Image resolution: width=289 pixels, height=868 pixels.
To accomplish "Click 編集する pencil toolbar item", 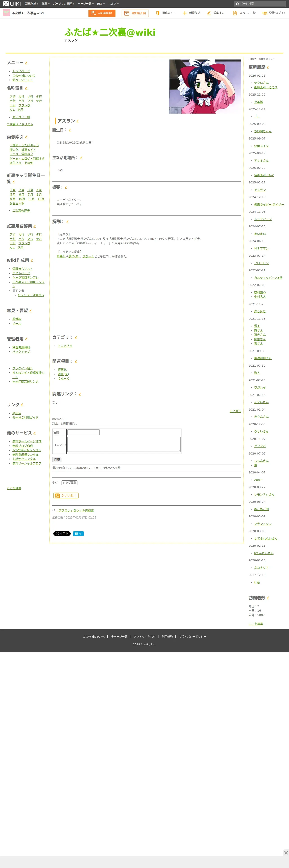I will [x=216, y=13].
